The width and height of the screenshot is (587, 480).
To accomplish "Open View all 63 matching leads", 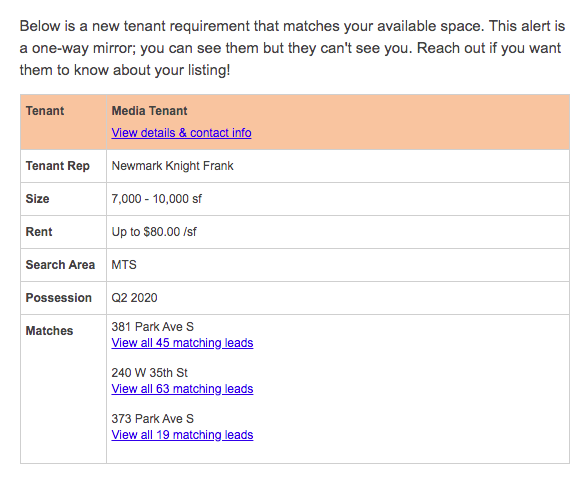I will click(182, 389).
